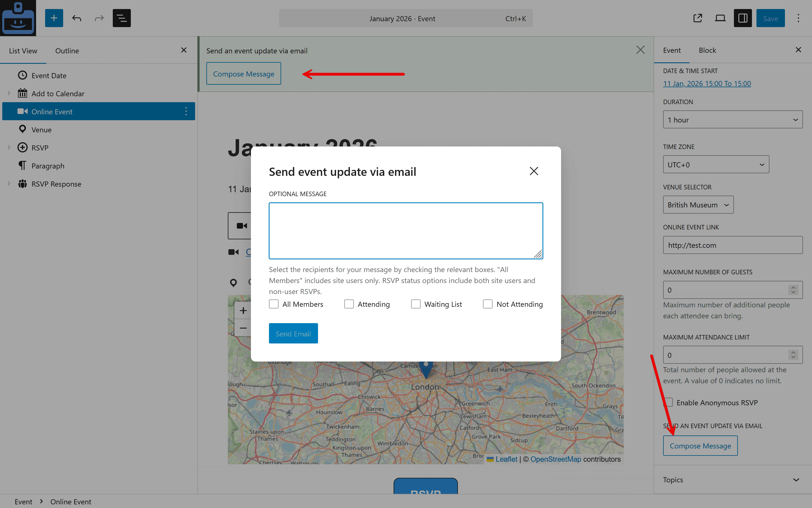
Task: Check the Waiting List recipient box
Action: click(x=416, y=304)
